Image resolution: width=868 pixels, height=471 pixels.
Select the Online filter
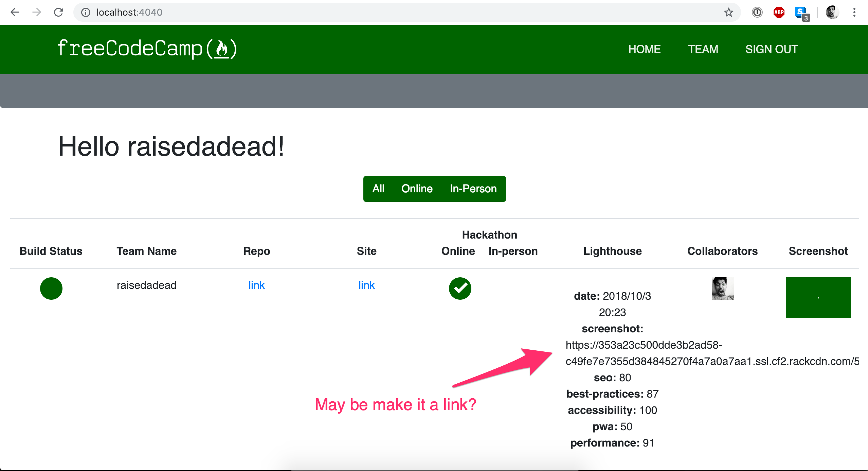pos(417,189)
